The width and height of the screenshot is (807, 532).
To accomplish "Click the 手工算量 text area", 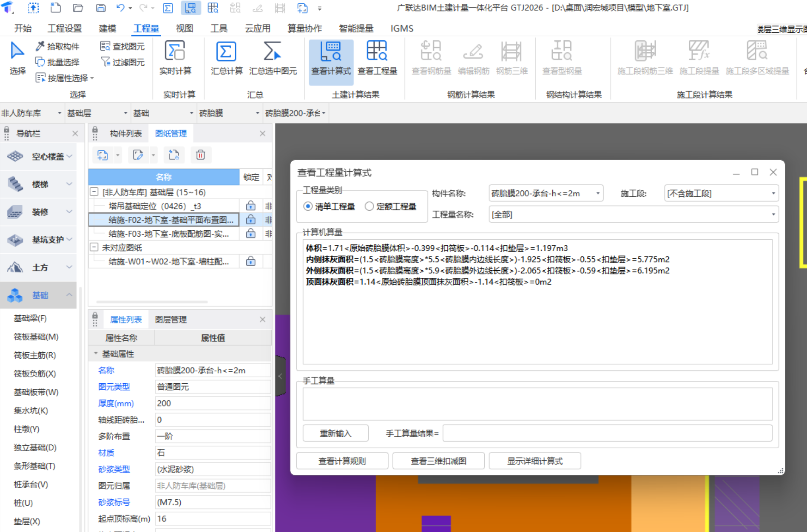I will (x=537, y=404).
